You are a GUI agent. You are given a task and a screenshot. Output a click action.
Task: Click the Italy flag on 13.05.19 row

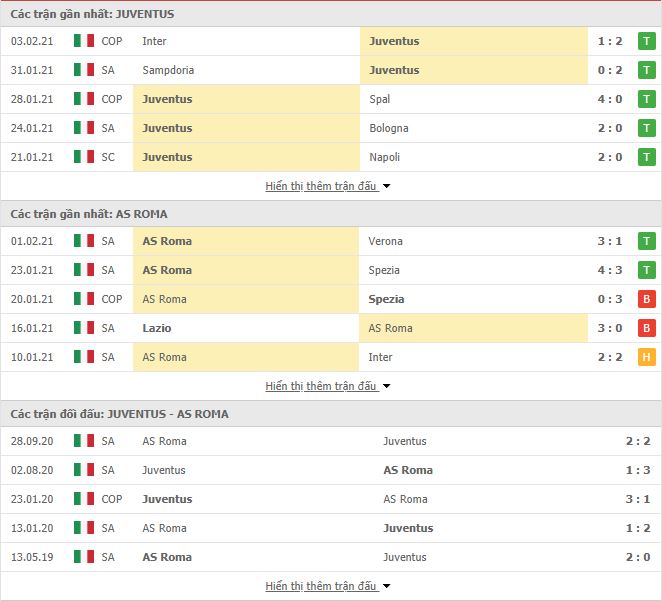pyautogui.click(x=84, y=557)
